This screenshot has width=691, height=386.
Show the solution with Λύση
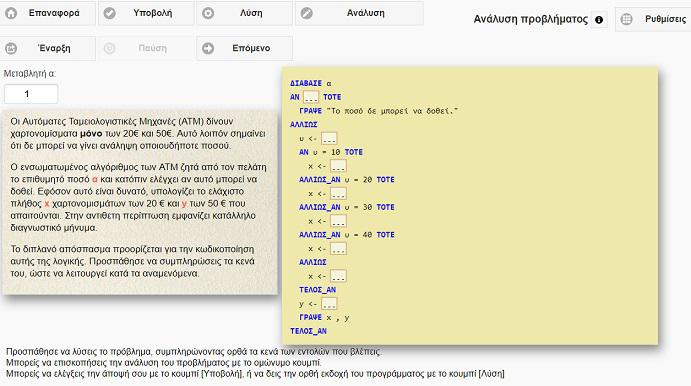click(245, 13)
